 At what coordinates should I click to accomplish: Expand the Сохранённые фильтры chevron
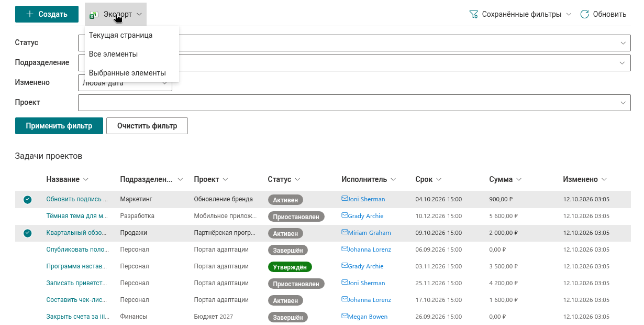(x=569, y=14)
